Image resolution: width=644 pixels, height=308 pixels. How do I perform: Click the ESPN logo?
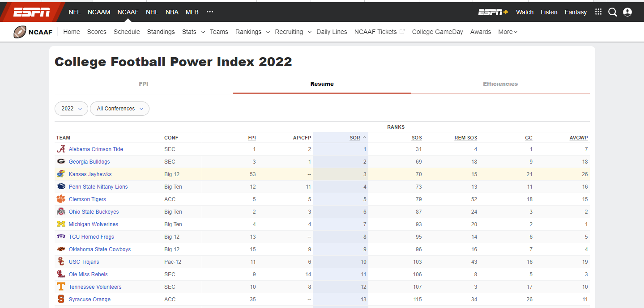click(32, 12)
